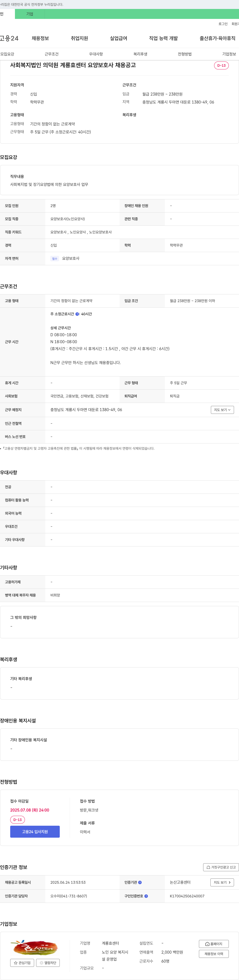Screen dimensions: 239x980
Task: Toggle 열람차단 button
Action: tap(48, 963)
